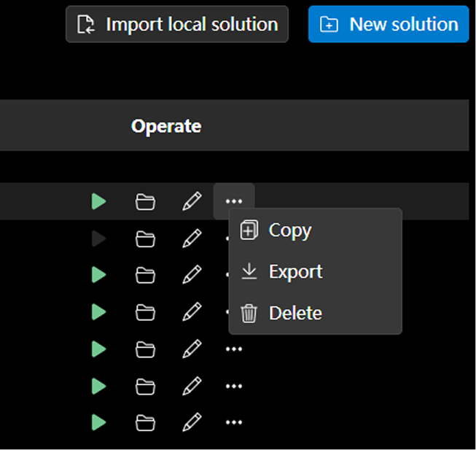Run the first solution with play icon
This screenshot has width=476, height=450.
[99, 201]
